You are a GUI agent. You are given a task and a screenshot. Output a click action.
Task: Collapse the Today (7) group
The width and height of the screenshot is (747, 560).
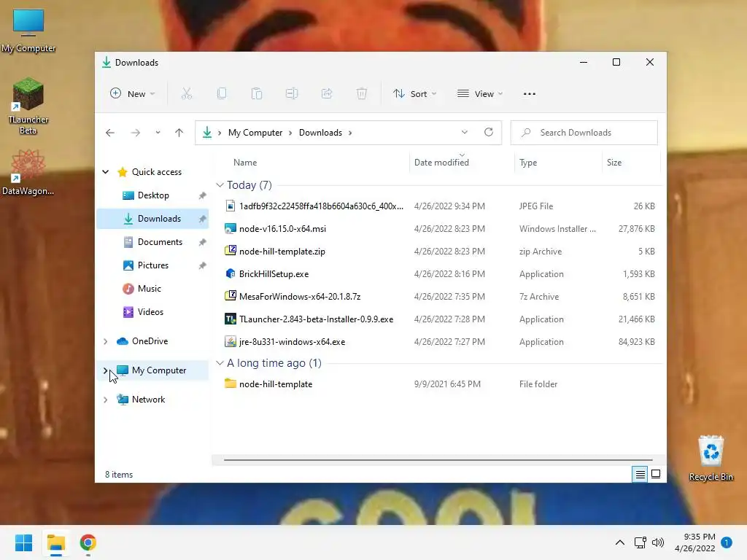pos(220,184)
